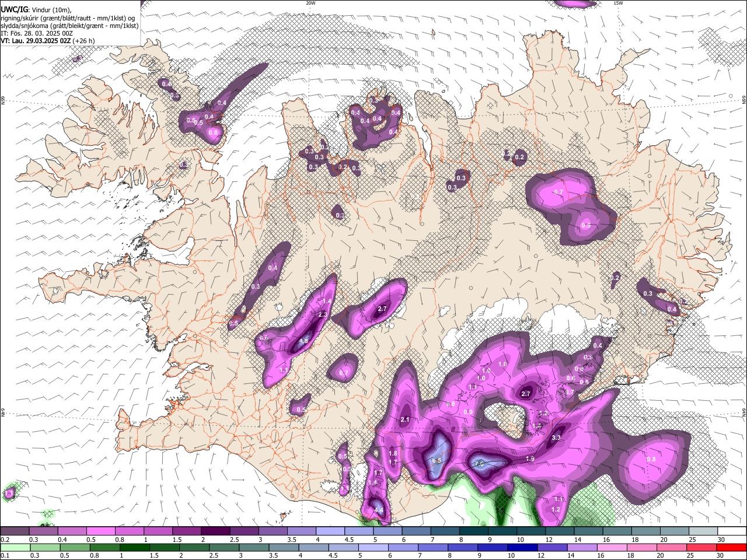Click the red lower legend swatch after 30
747x560 pixels.
click(x=732, y=547)
